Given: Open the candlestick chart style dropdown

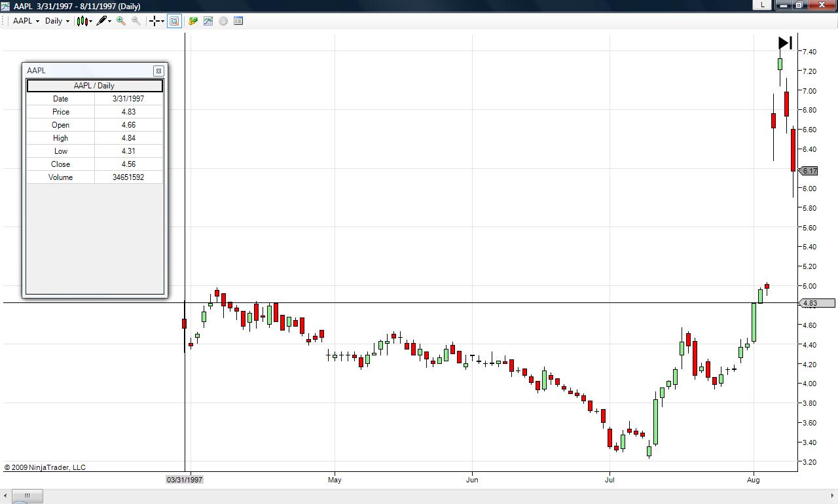Looking at the screenshot, I should click(x=84, y=21).
